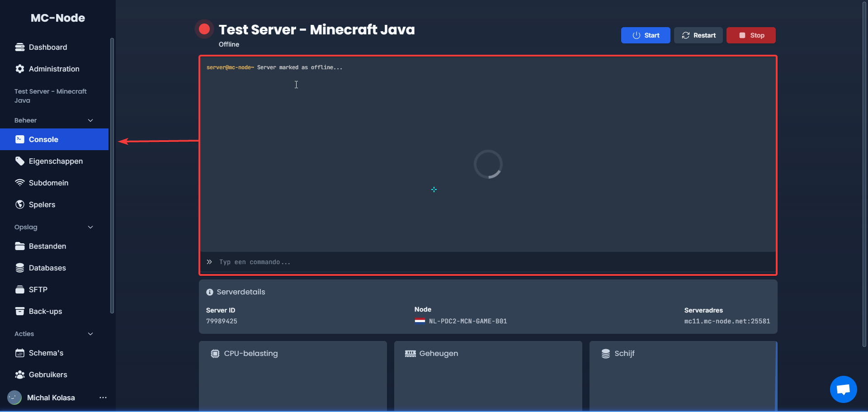Select the Console menu item
The height and width of the screenshot is (412, 868).
click(x=54, y=139)
